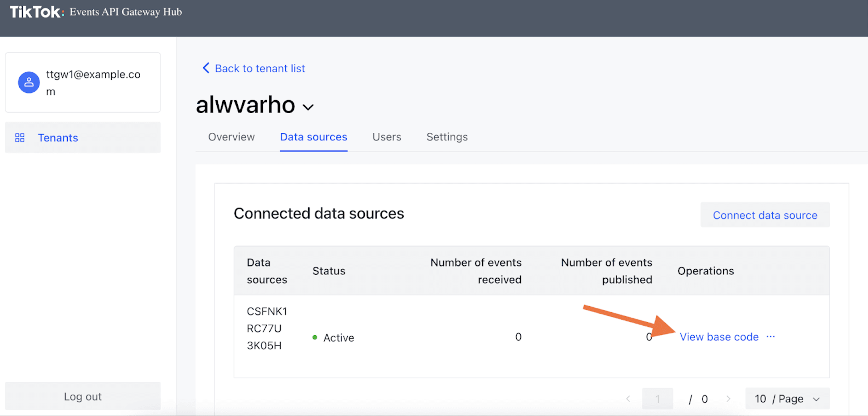The image size is (868, 416).
Task: Click the page size chevron arrow
Action: [816, 399]
